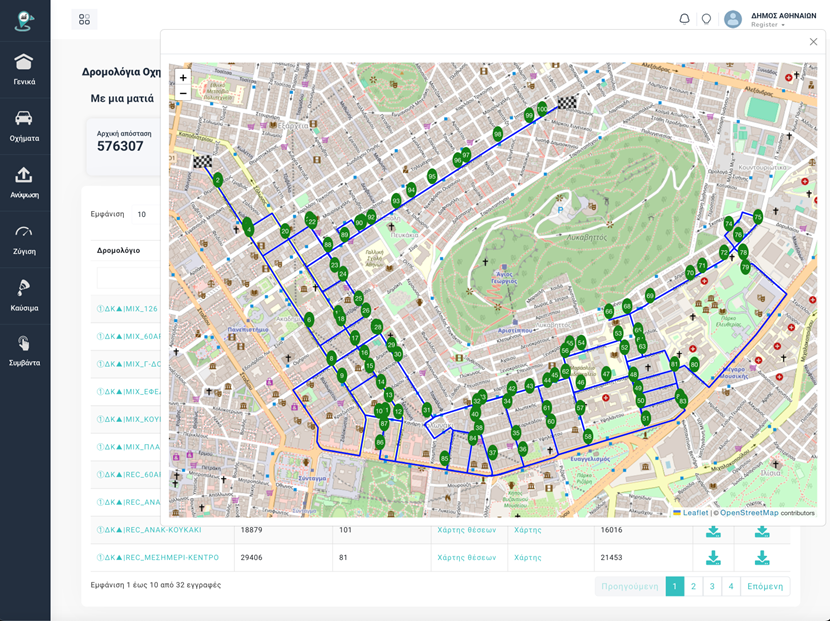The image size is (830, 621).
Task: Open the apps grid menu button
Action: pyautogui.click(x=84, y=19)
